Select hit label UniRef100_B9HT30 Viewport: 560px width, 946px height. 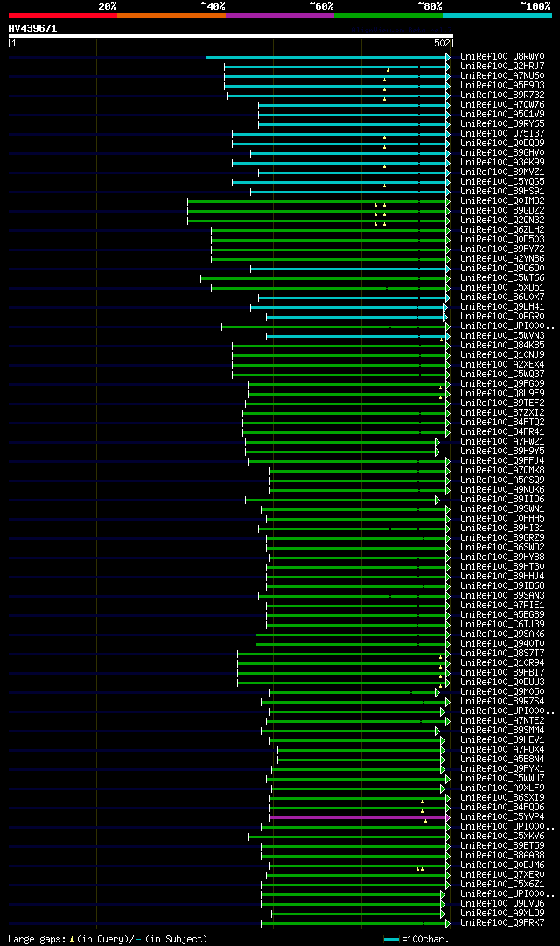coord(502,567)
